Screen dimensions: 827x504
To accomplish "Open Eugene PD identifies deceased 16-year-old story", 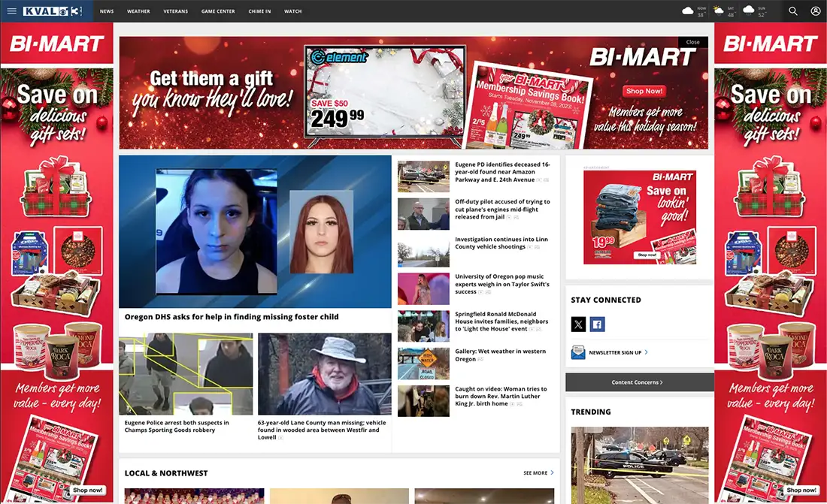I will click(502, 172).
